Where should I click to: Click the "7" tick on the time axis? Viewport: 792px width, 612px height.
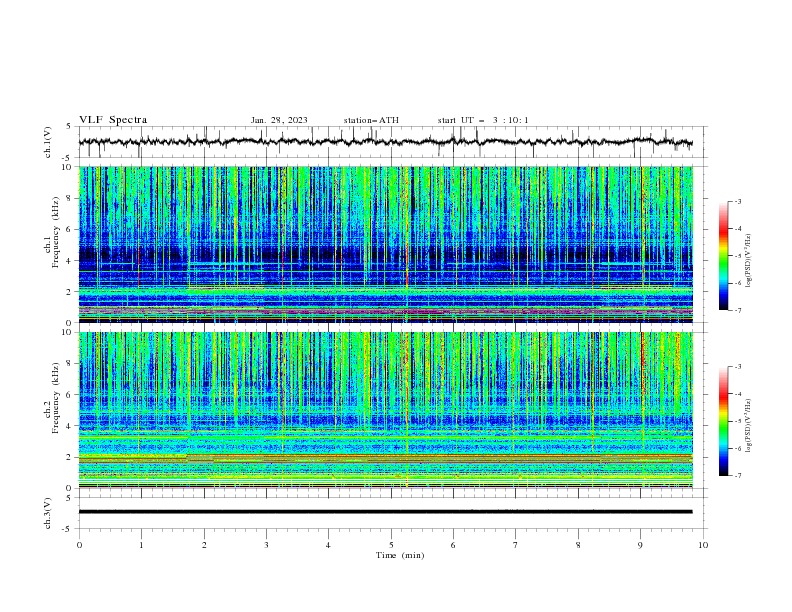[x=515, y=545]
